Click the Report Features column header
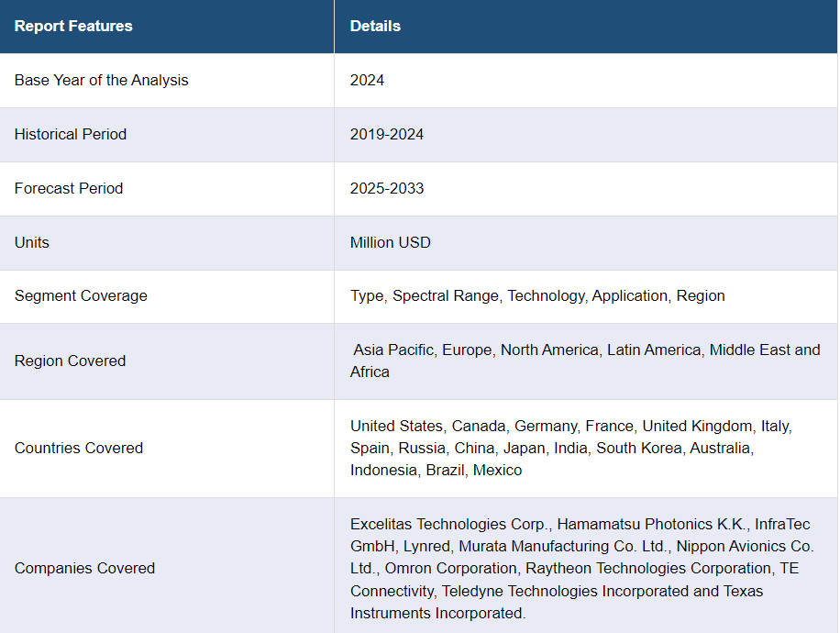 pos(73,26)
